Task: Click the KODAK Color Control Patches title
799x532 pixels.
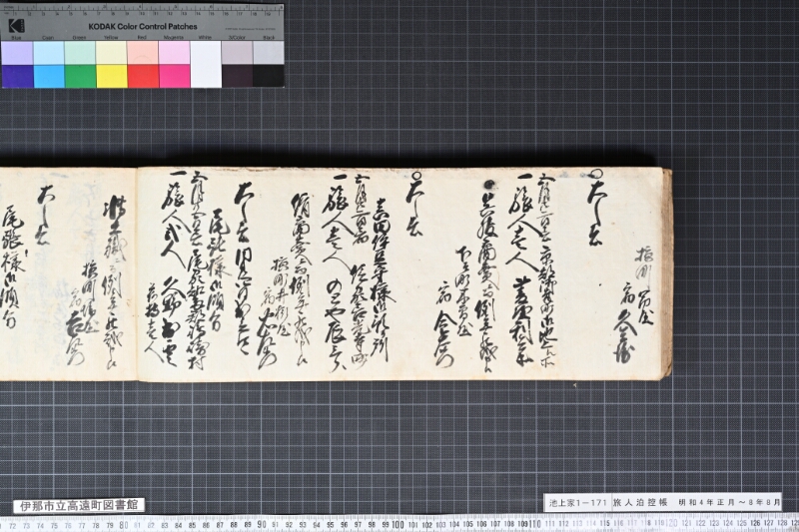Action: point(143,27)
